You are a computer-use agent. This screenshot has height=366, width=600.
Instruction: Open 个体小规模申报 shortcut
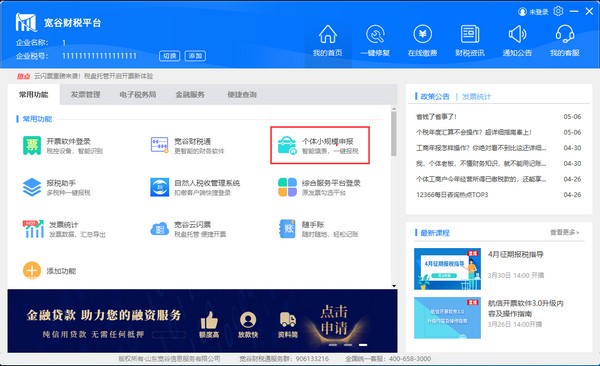pyautogui.click(x=320, y=145)
